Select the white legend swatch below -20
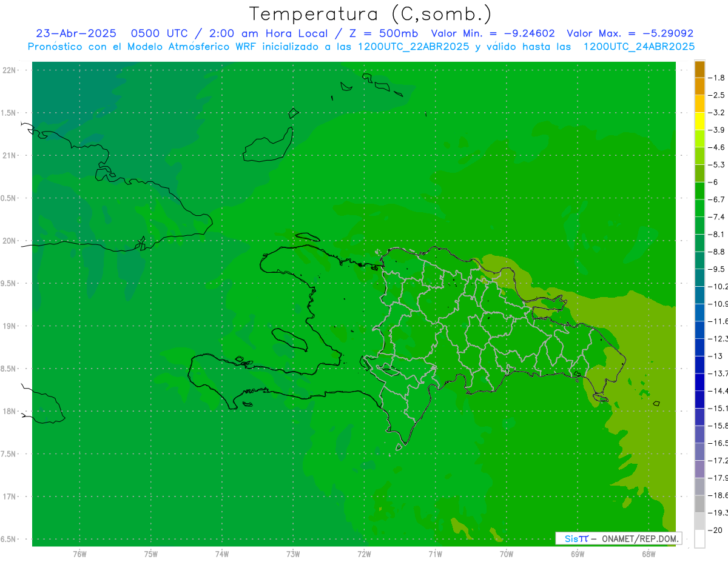728x562 pixels. click(x=699, y=539)
